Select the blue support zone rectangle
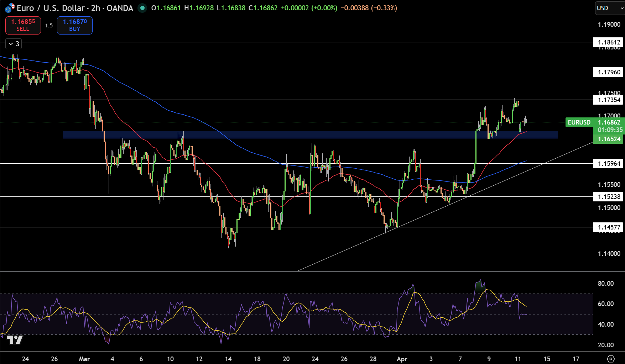The width and height of the screenshot is (625, 364). (x=310, y=134)
